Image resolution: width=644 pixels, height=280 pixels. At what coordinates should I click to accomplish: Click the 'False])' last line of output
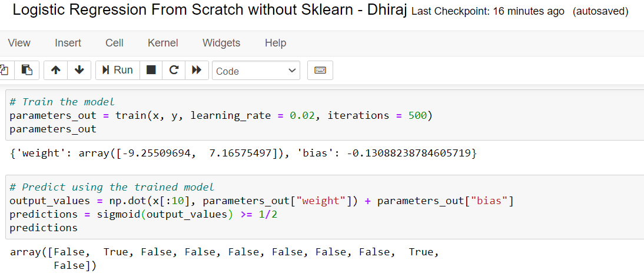[75, 266]
